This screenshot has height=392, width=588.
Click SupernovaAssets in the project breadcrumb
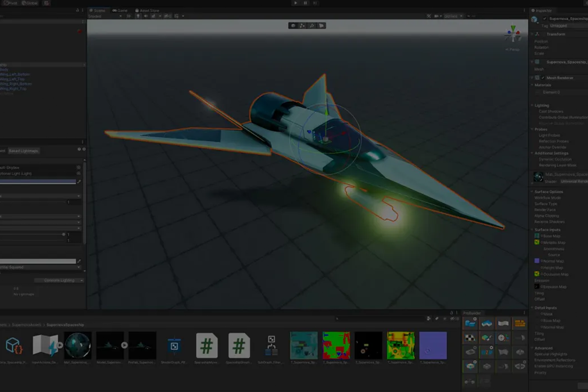[27, 324]
